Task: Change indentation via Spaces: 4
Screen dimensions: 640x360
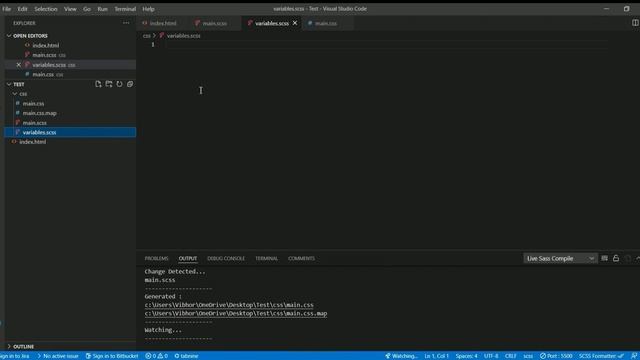Action: (467, 356)
